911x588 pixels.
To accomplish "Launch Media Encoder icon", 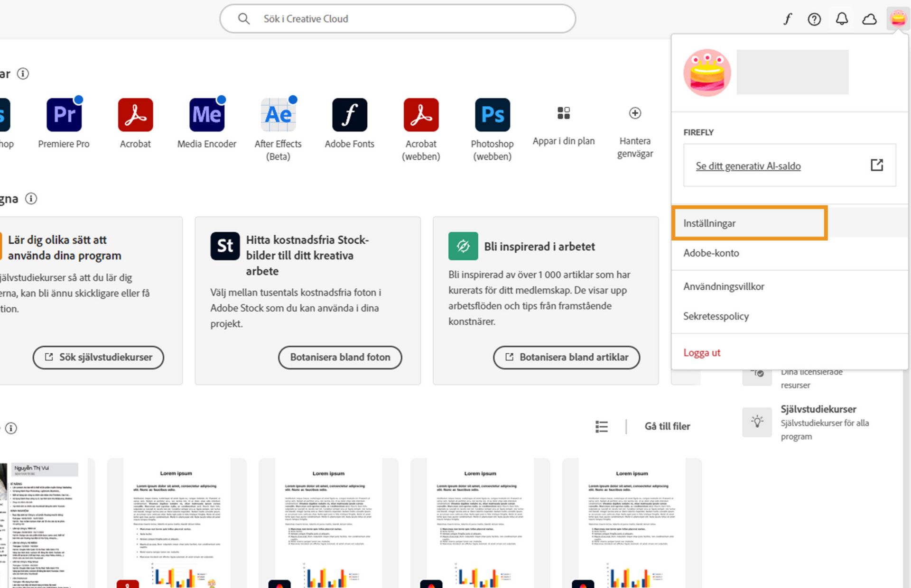I will pyautogui.click(x=206, y=115).
